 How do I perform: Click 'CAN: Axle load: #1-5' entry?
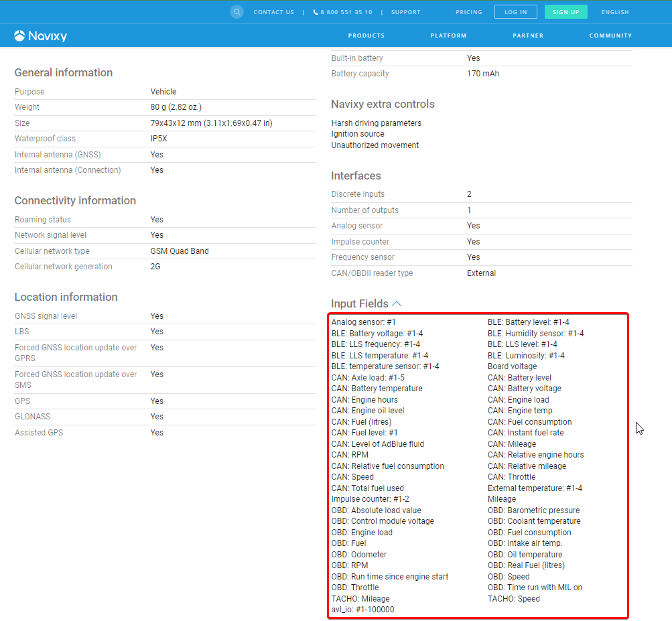368,378
